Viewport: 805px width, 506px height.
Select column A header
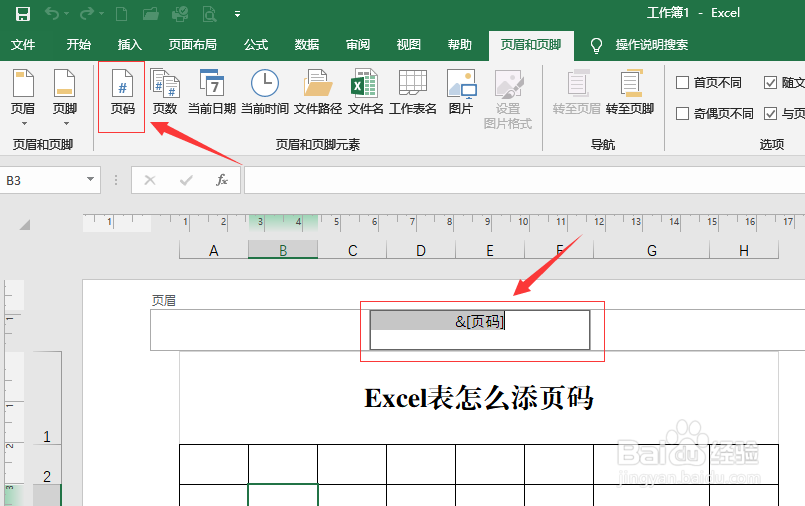[x=214, y=250]
